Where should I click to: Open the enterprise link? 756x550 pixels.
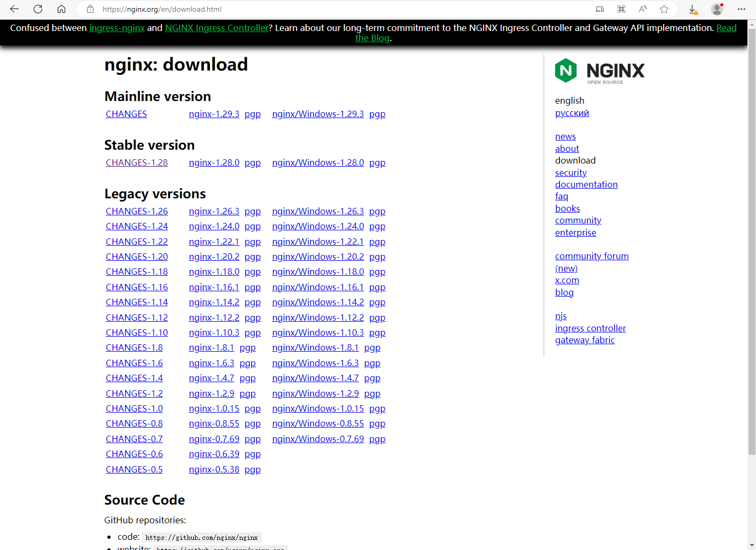coord(575,233)
